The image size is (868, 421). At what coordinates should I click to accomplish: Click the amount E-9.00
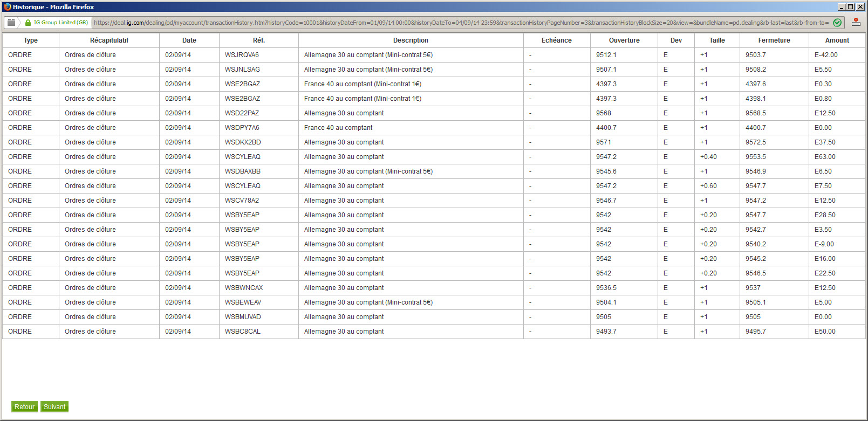(824, 244)
